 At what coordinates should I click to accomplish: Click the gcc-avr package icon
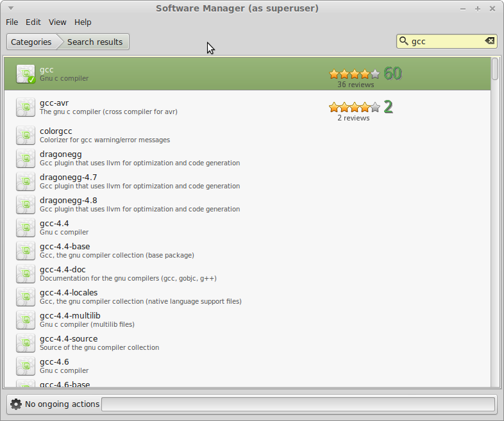click(26, 107)
